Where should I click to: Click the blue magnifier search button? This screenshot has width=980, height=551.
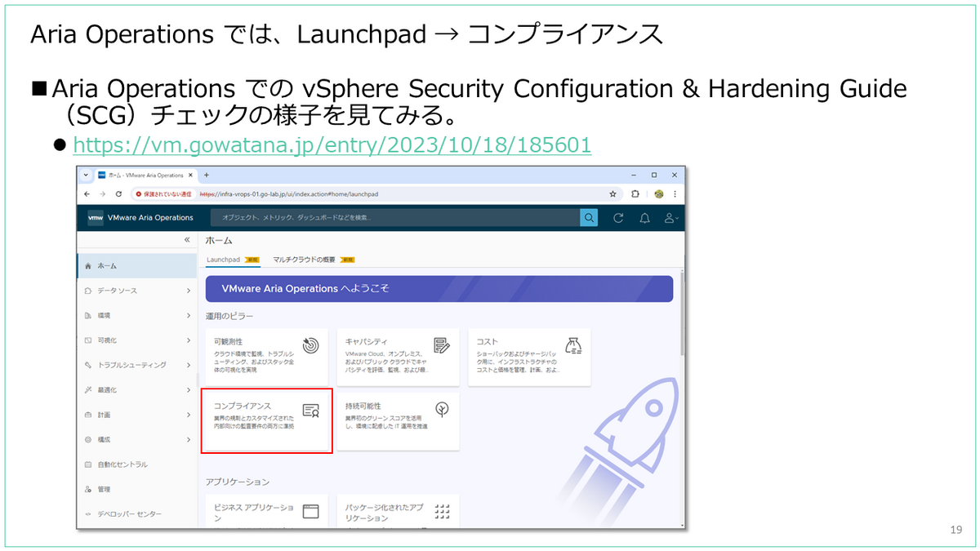(x=589, y=218)
